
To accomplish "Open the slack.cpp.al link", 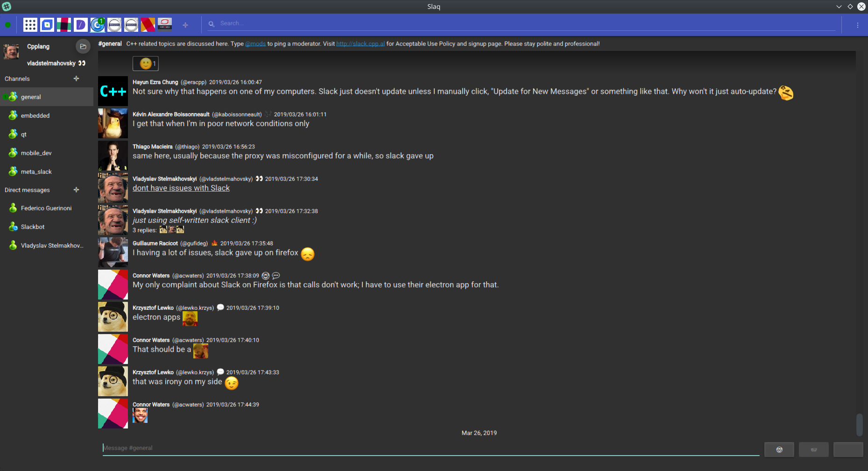I will point(360,44).
